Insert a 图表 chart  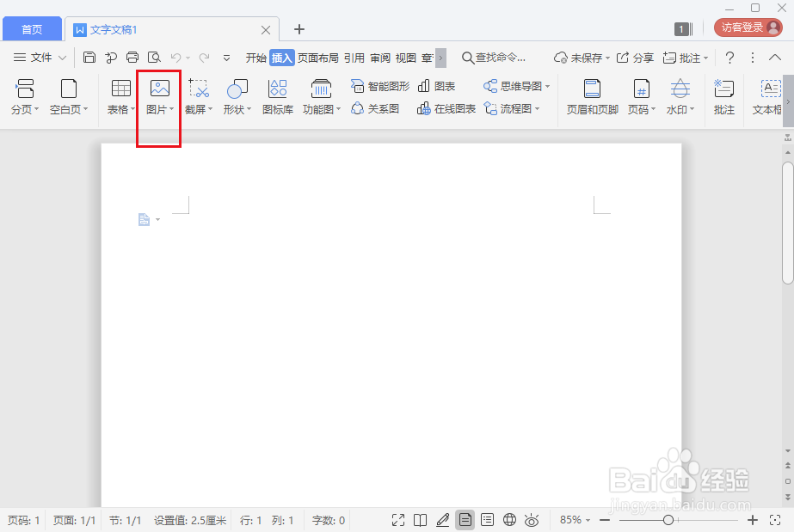pos(436,86)
